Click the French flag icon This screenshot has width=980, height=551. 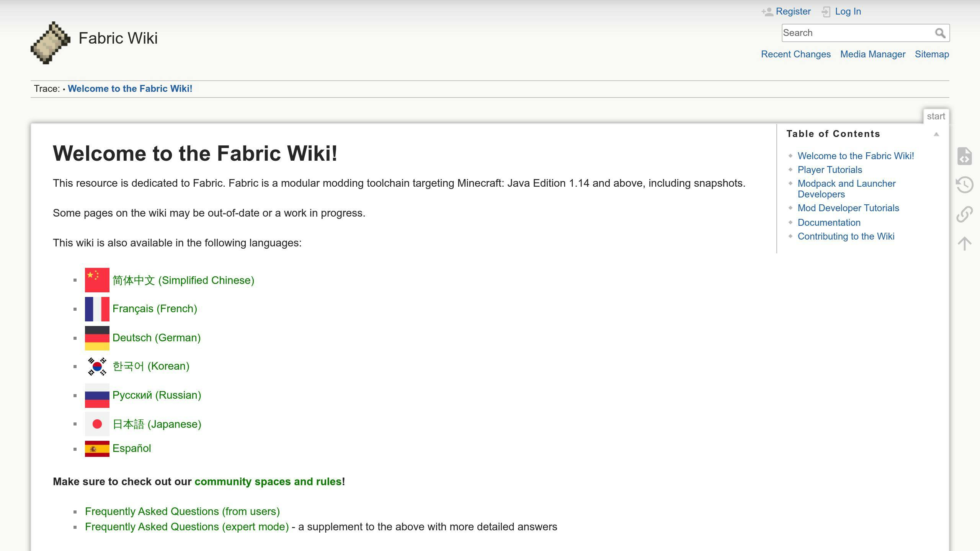97,309
